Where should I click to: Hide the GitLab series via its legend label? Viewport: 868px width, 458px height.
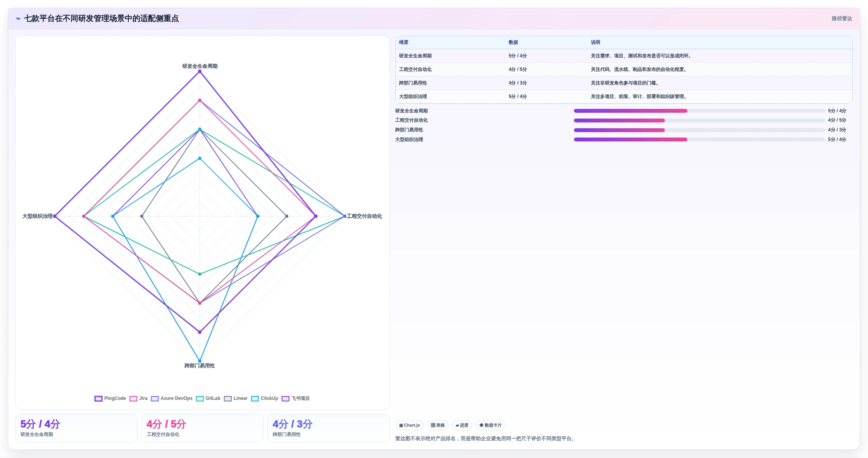pos(213,398)
